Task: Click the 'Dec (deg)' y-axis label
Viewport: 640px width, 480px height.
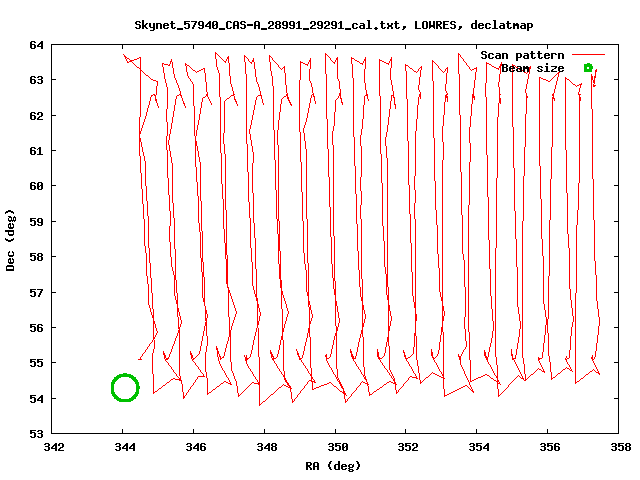Action: (x=10, y=240)
